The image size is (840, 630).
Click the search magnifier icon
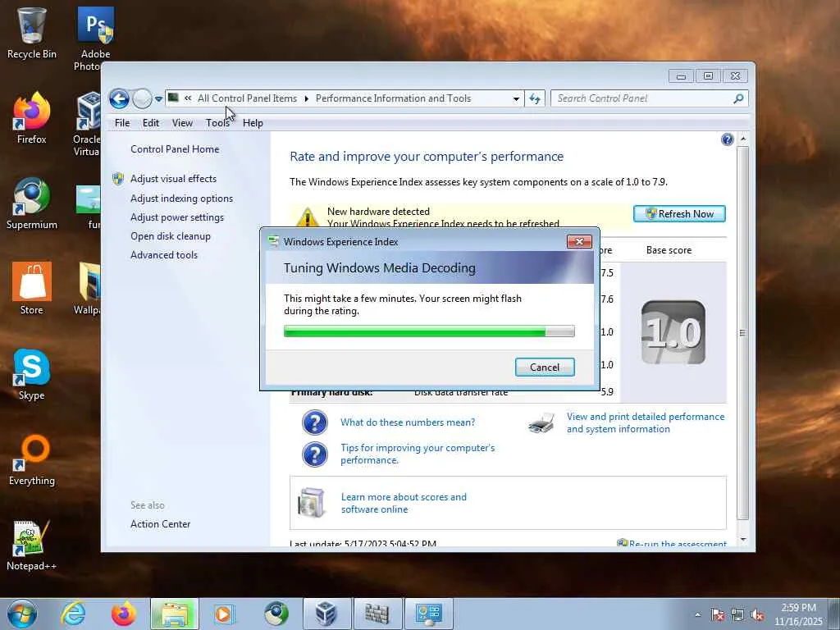click(738, 98)
